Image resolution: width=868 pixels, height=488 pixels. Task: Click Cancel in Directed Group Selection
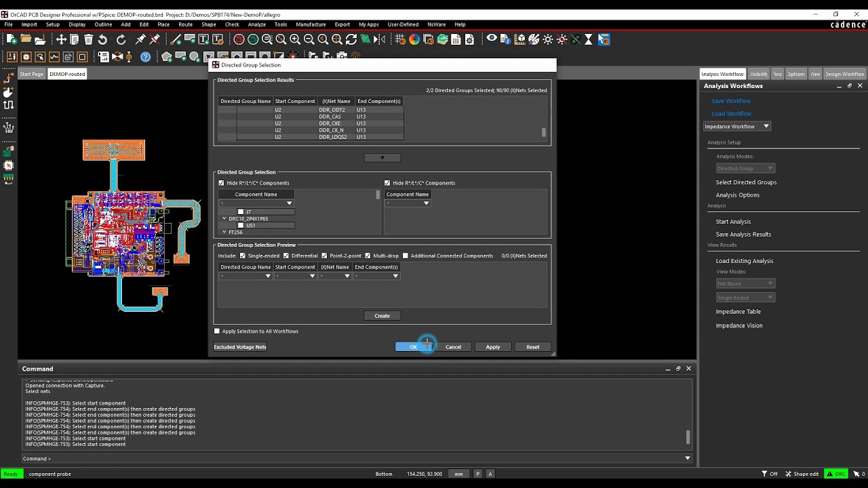[x=453, y=347]
